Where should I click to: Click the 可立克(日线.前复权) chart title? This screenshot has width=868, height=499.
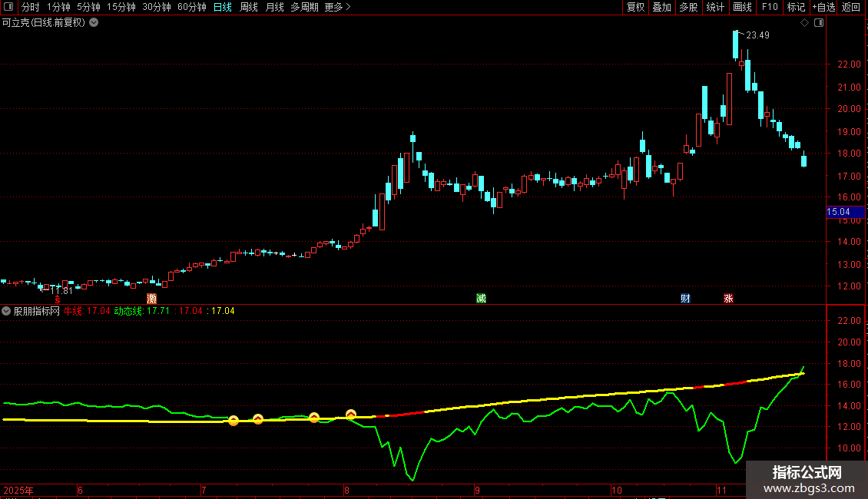pyautogui.click(x=44, y=23)
